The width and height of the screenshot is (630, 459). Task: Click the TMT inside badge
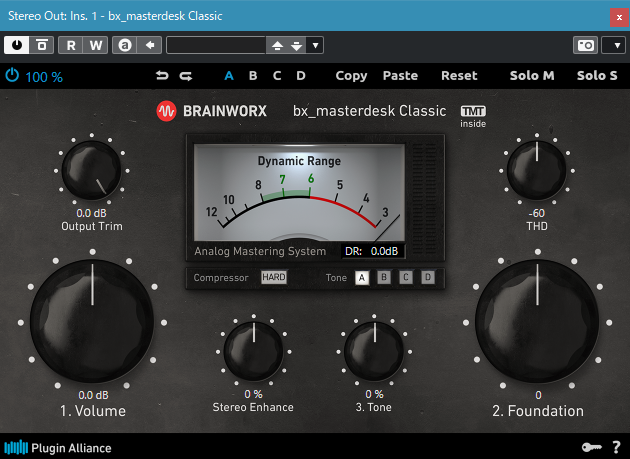[473, 117]
